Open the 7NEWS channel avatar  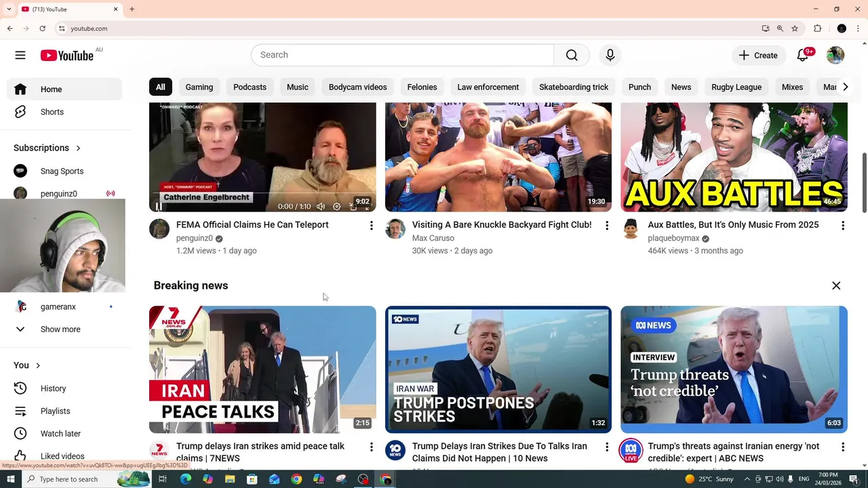(x=159, y=450)
